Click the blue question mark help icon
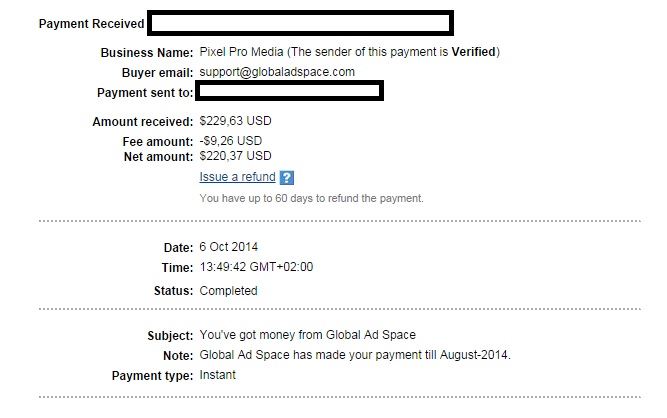The width and height of the screenshot is (667, 418). pyautogui.click(x=287, y=177)
